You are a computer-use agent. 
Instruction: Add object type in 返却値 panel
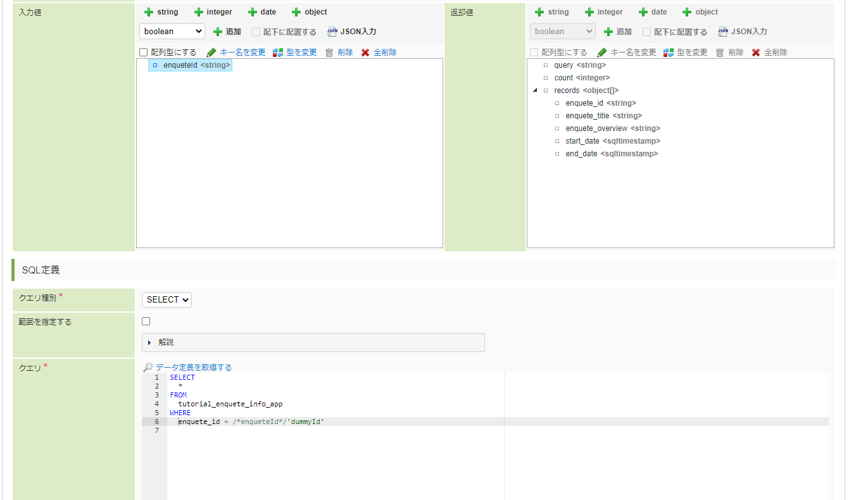[700, 12]
